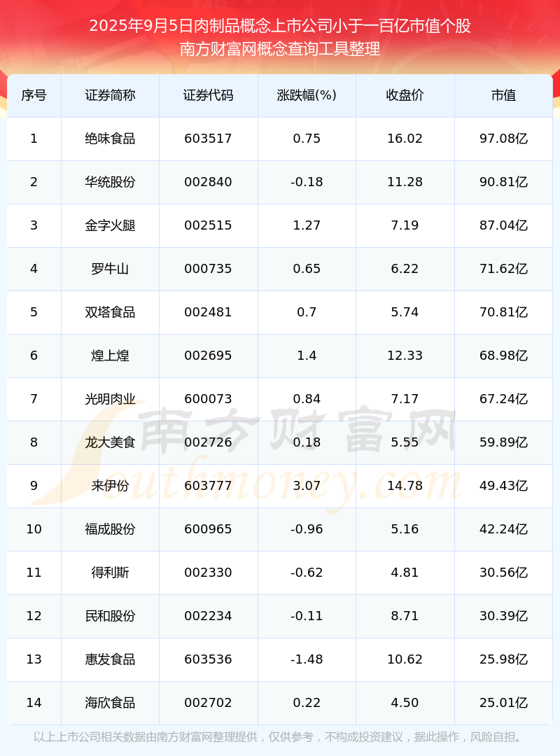
Task: Click subtitle 南方财富网概念查询工具整理
Action: (x=280, y=49)
